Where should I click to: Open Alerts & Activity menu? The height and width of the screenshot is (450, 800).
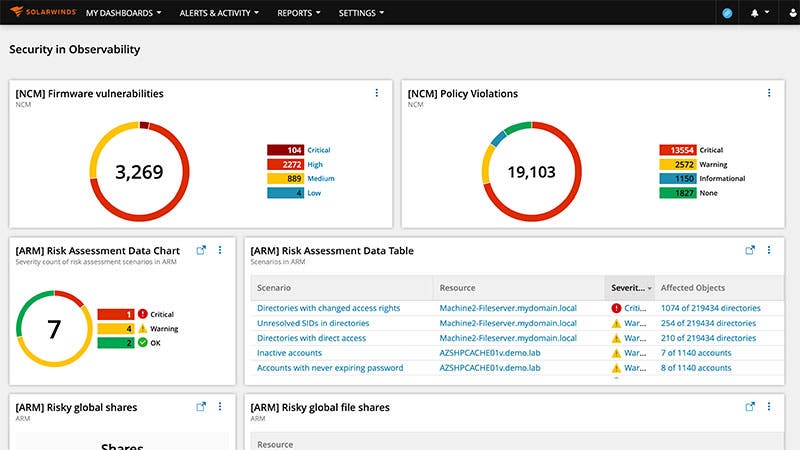click(x=219, y=13)
